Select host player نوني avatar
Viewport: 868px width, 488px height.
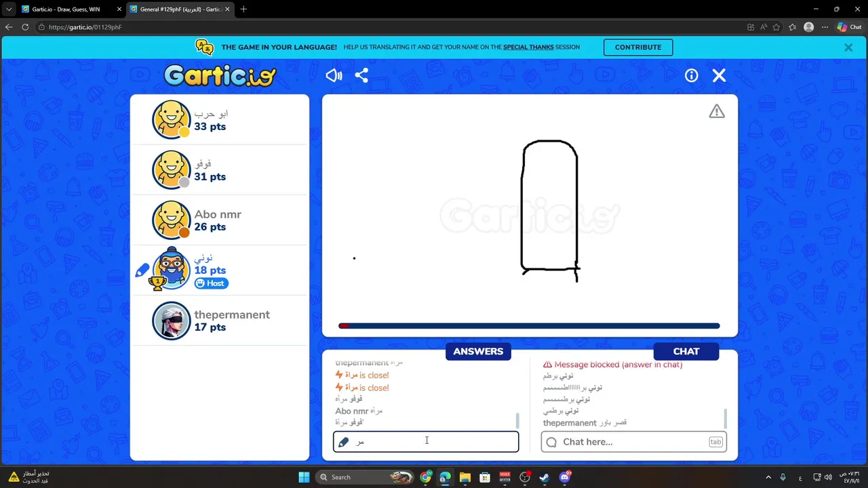pos(172,268)
